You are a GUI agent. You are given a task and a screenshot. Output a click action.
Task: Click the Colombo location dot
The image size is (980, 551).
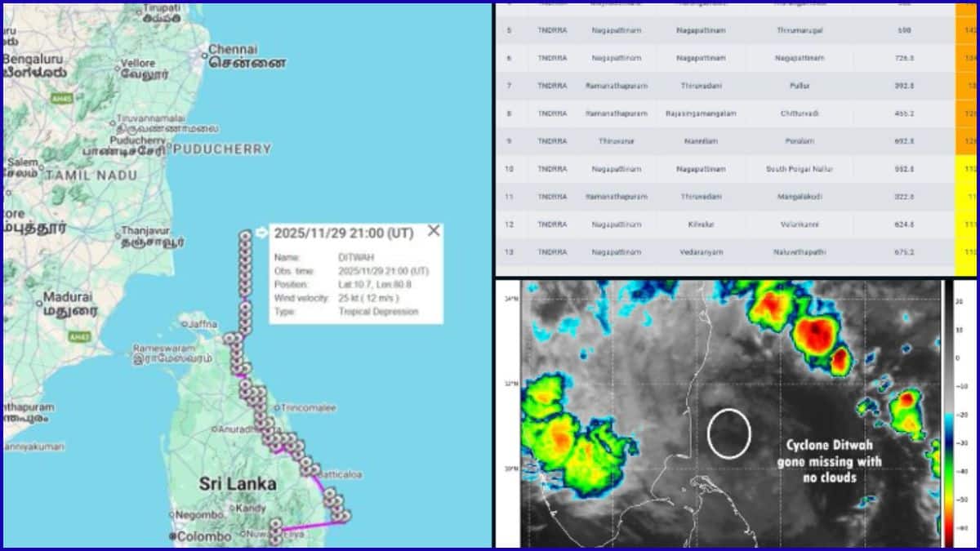(172, 535)
